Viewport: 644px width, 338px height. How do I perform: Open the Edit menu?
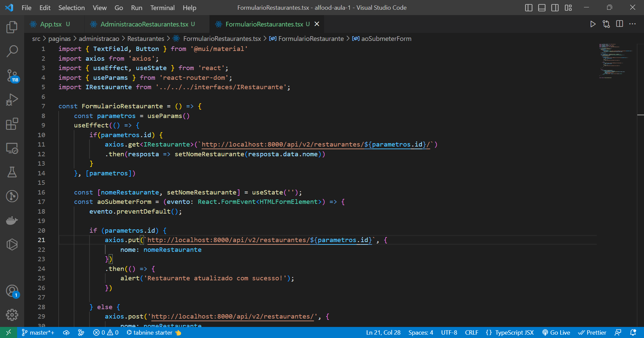[45, 8]
